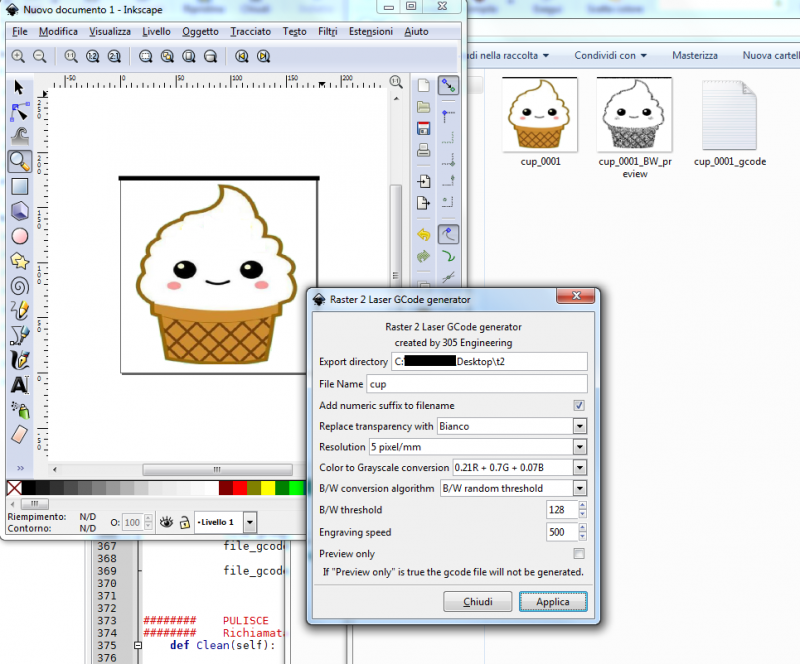Select the Spiral tool
Screen dimensions: 800x664
(x=19, y=286)
